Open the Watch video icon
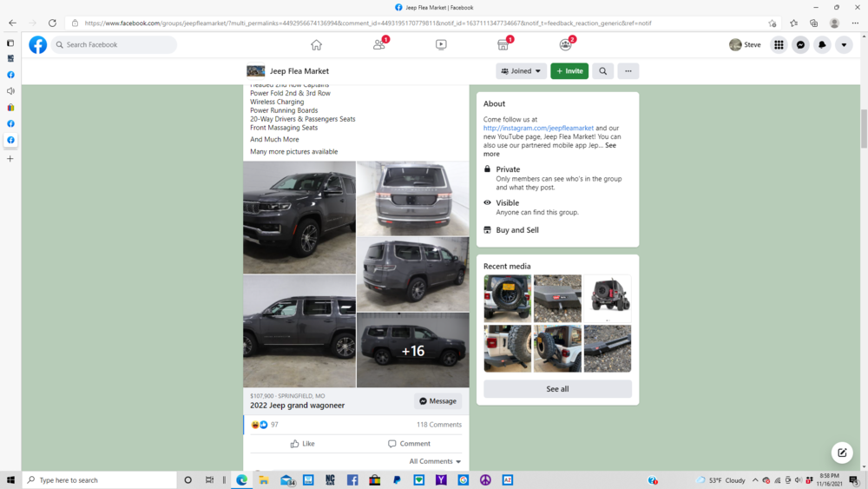 (x=441, y=44)
